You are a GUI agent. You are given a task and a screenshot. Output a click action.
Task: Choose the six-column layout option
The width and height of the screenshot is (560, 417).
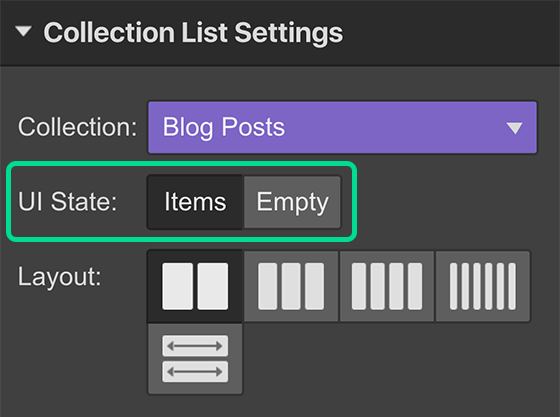[x=482, y=286]
